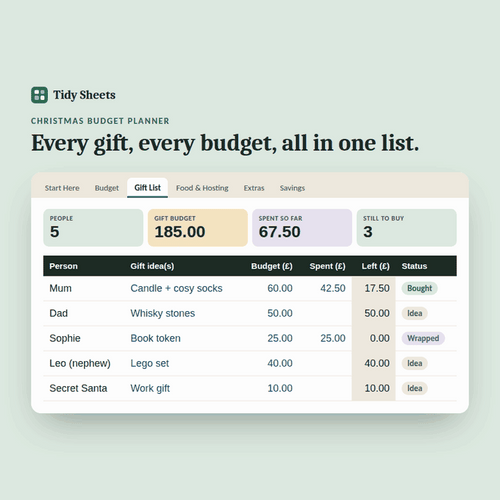
Task: Click the Gift idea(s) column header
Action: 152,266
